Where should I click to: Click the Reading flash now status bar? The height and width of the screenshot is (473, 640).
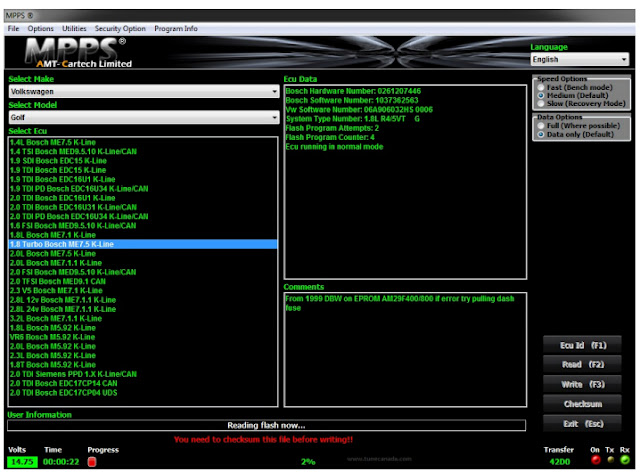point(266,425)
